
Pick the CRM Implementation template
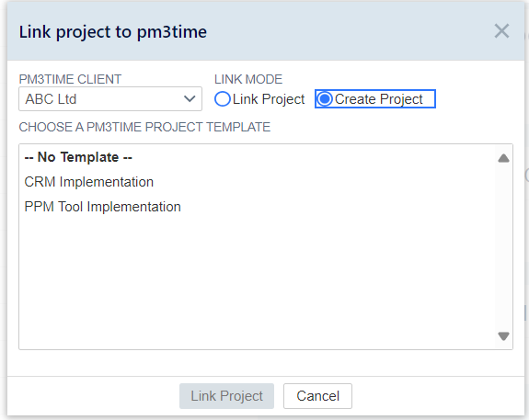pyautogui.click(x=88, y=182)
